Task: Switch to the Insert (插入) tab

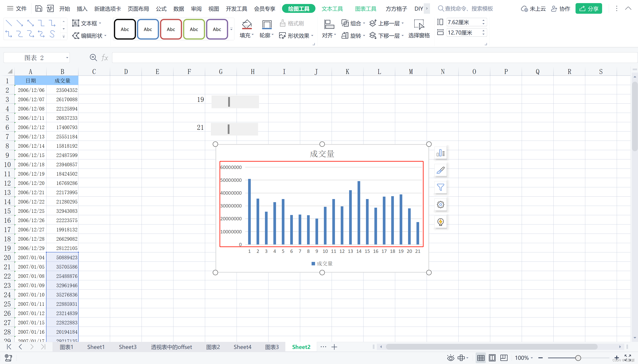Action: pyautogui.click(x=82, y=9)
